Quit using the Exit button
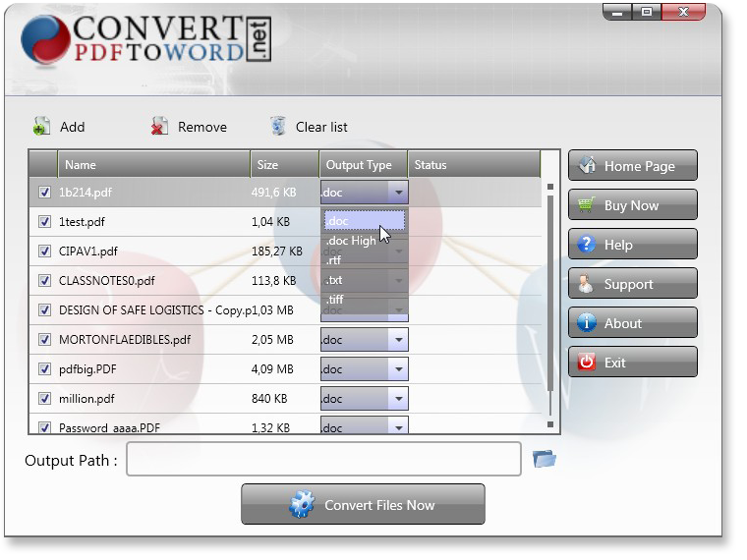747x560 pixels. (x=633, y=362)
